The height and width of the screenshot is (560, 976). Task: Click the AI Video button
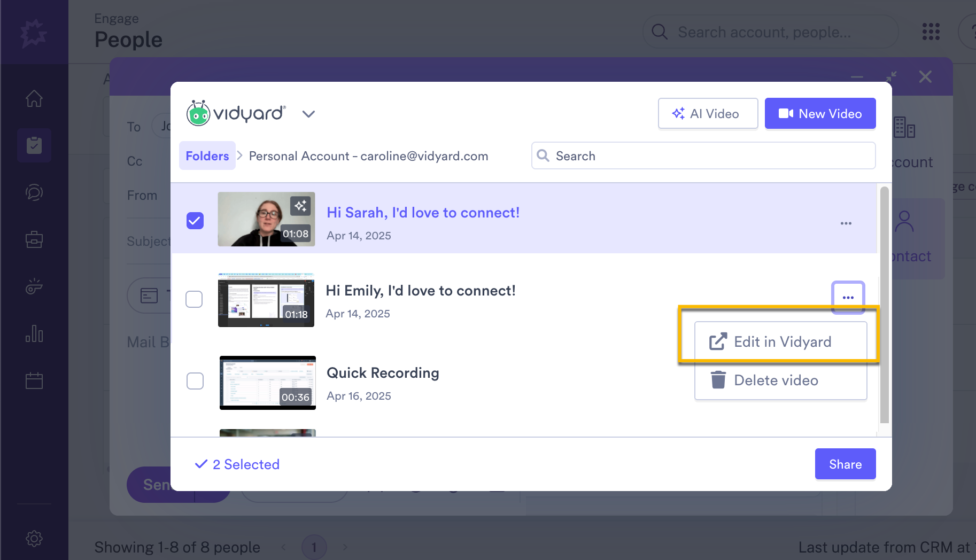coord(708,113)
